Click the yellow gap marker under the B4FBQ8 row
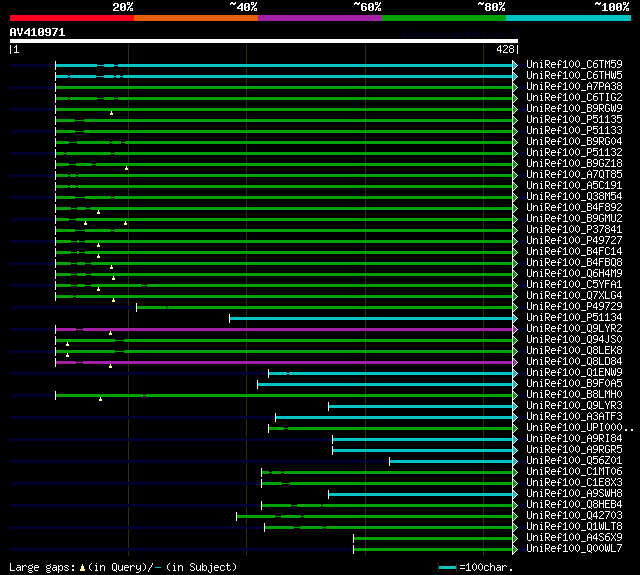Screen dimensions: 640x575 click(111, 267)
